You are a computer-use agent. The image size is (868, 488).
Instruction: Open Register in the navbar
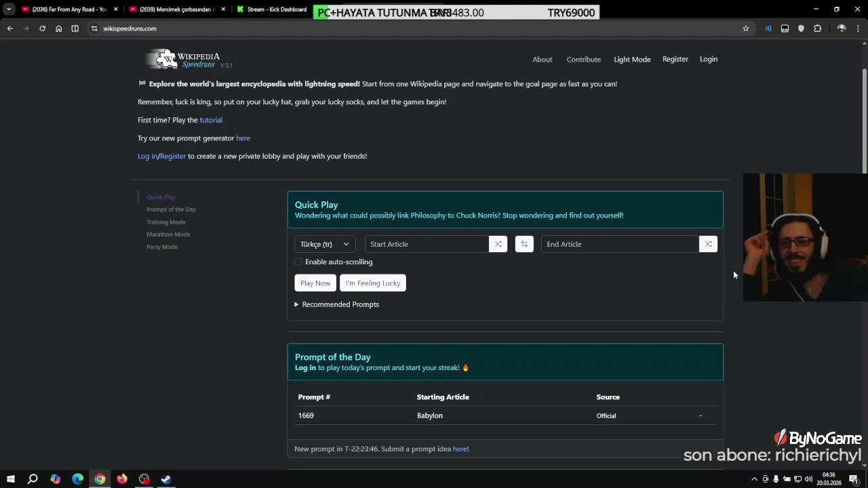click(675, 59)
